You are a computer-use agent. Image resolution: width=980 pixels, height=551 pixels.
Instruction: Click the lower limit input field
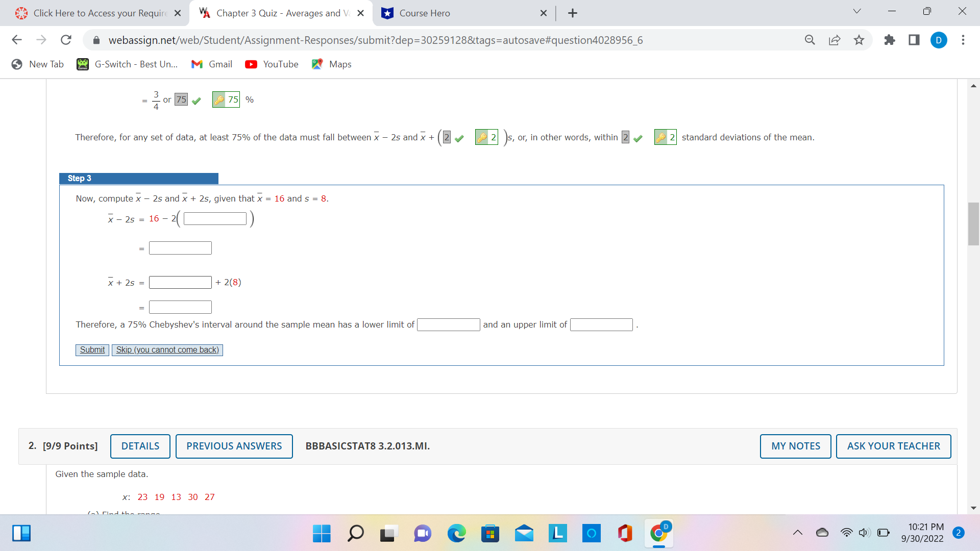pos(448,324)
